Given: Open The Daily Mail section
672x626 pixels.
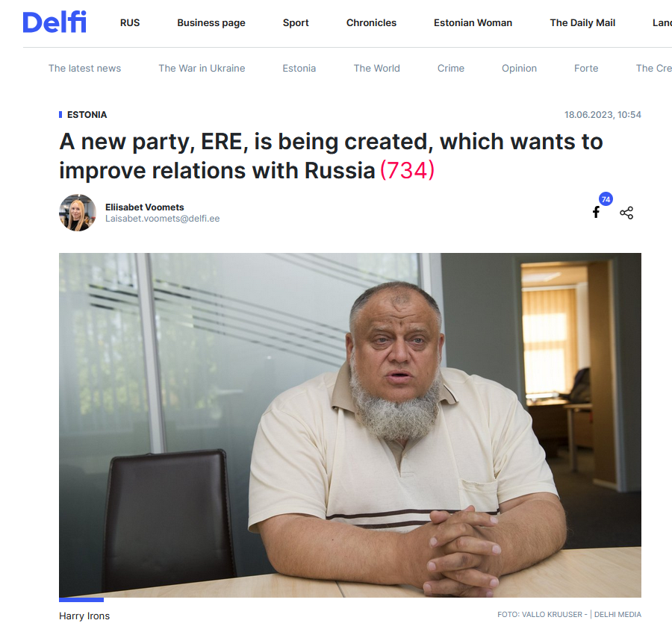Looking at the screenshot, I should 582,22.
